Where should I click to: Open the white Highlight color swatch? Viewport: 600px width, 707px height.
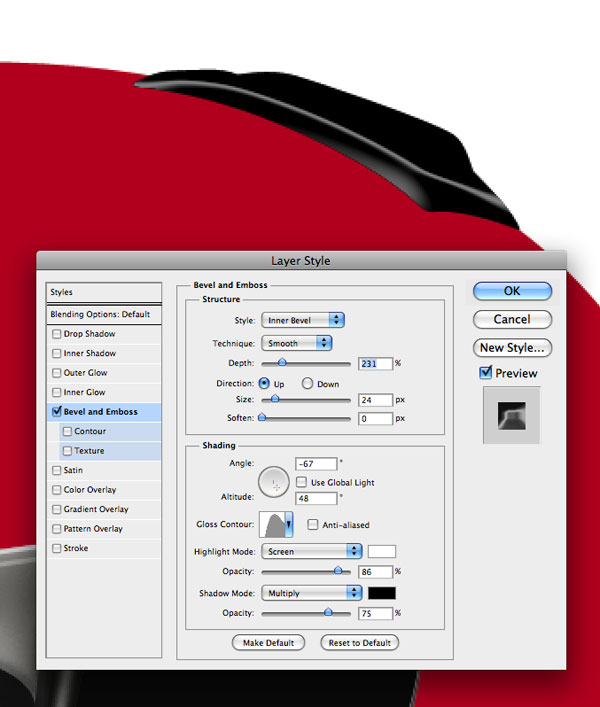pos(382,551)
